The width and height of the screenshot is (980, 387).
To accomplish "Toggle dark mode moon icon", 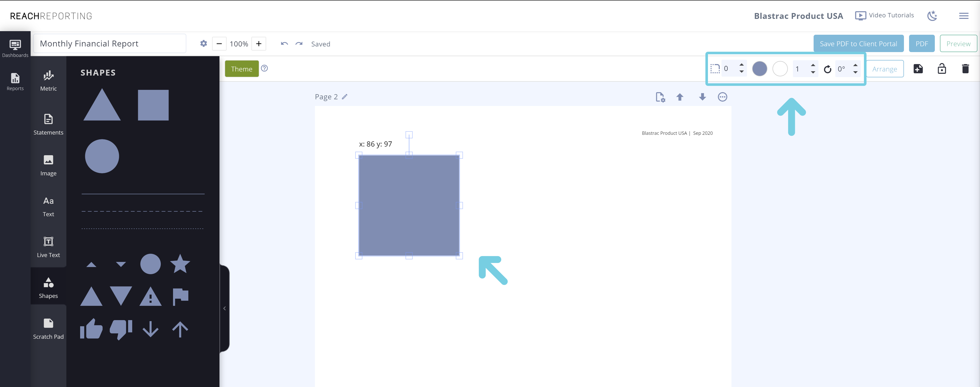I will click(932, 16).
